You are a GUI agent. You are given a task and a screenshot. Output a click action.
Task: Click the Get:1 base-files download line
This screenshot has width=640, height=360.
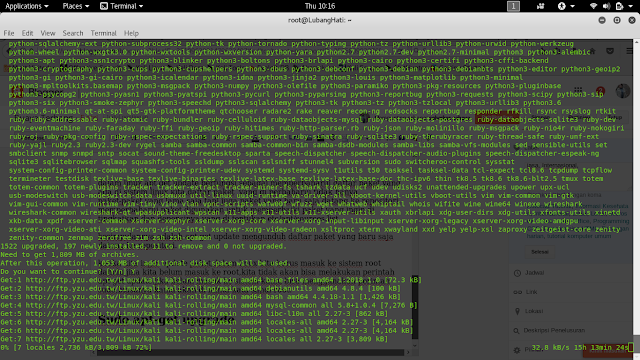(211, 280)
